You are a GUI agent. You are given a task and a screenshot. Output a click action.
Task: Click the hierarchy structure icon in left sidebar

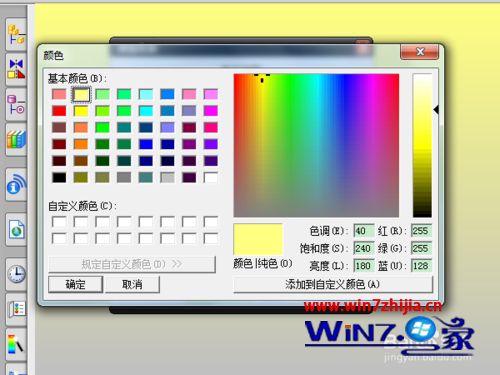click(x=16, y=34)
